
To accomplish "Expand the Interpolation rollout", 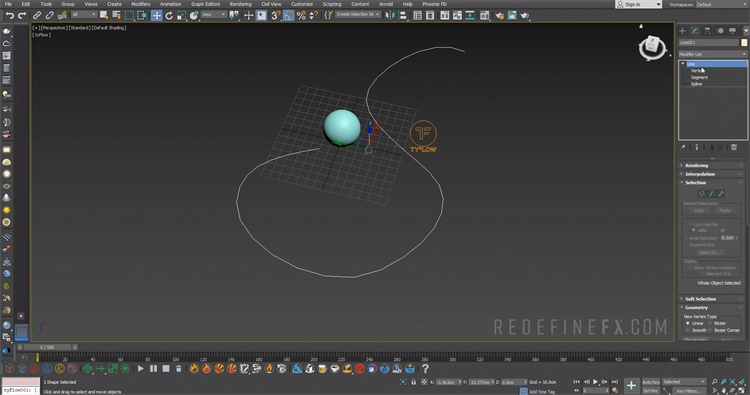I will point(713,174).
